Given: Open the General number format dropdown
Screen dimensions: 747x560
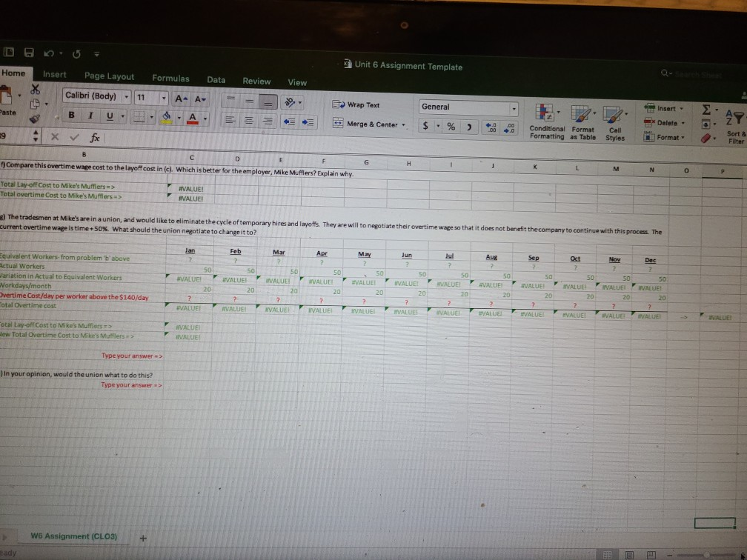Looking at the screenshot, I should coord(514,108).
